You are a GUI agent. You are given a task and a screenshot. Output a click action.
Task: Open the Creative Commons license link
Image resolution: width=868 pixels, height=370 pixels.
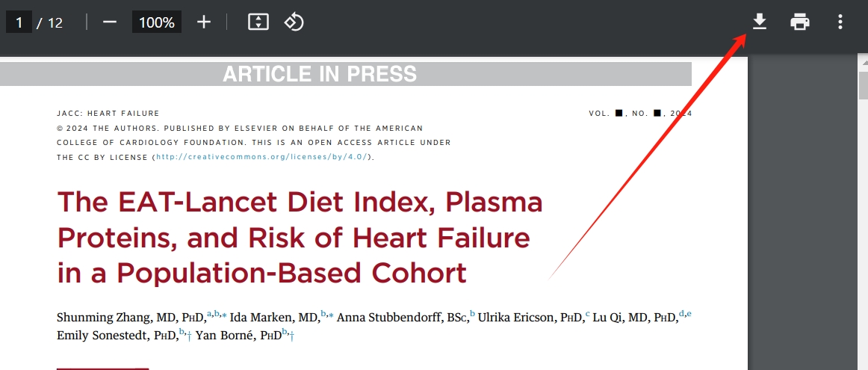pos(261,157)
